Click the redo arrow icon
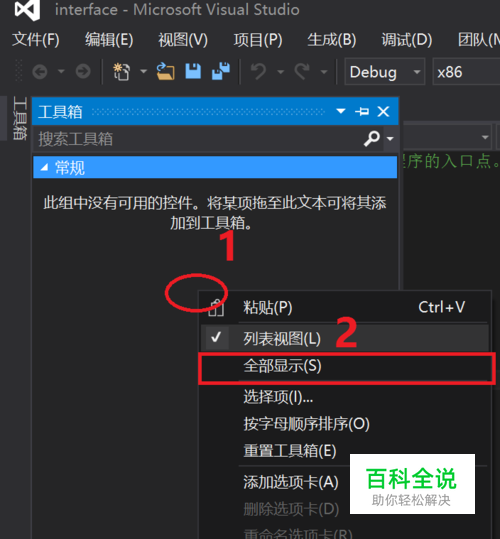 pos(302,72)
